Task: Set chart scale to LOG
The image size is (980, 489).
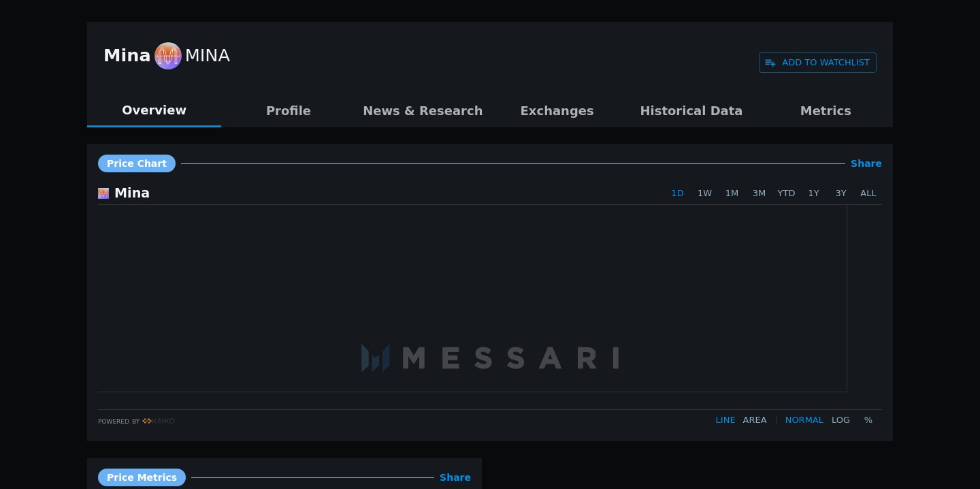Action: click(840, 420)
